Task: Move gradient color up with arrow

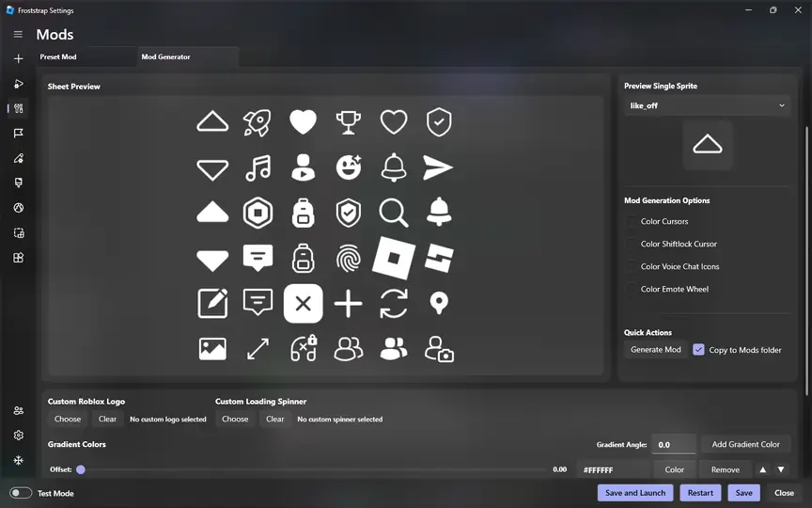Action: click(x=763, y=469)
